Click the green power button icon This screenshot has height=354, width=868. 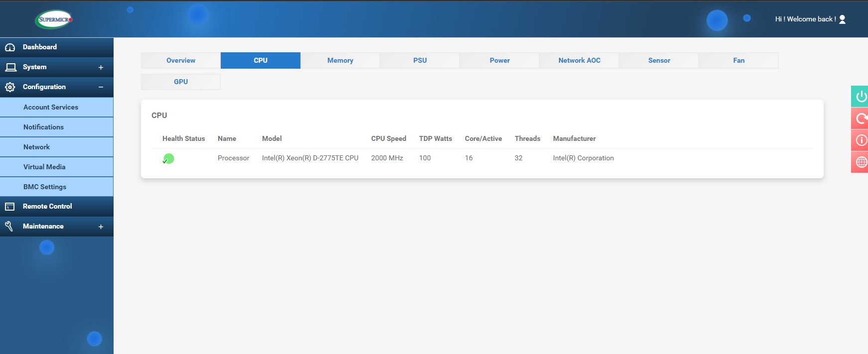click(x=861, y=96)
